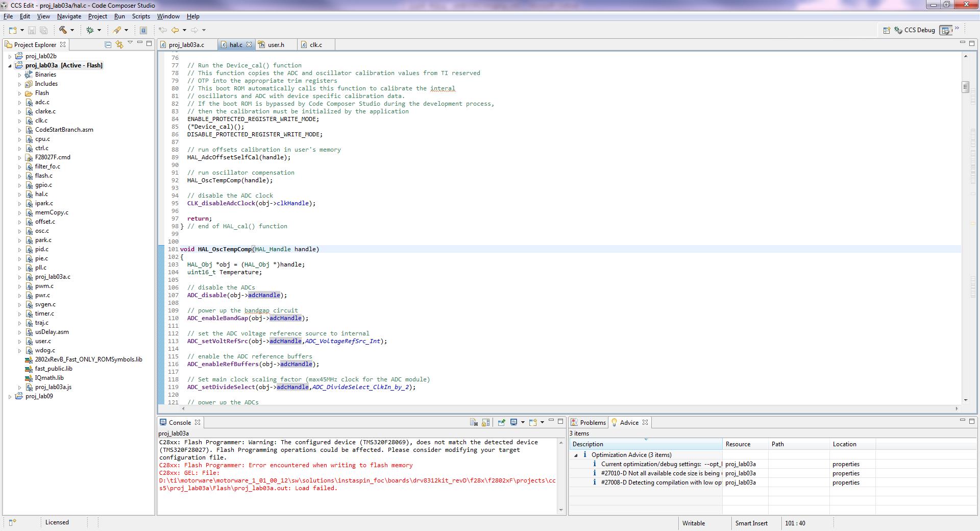
Task: Open the Open Console dropdown arrow
Action: click(x=542, y=422)
